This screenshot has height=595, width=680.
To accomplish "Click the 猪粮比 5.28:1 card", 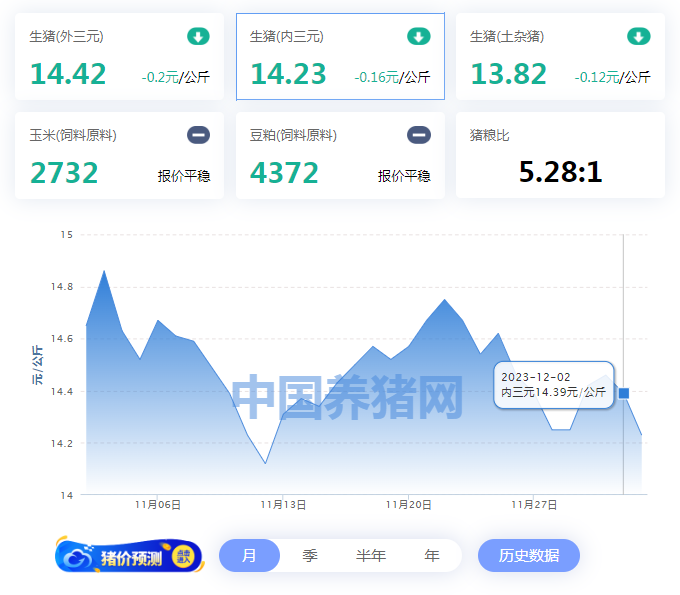I will click(x=560, y=155).
